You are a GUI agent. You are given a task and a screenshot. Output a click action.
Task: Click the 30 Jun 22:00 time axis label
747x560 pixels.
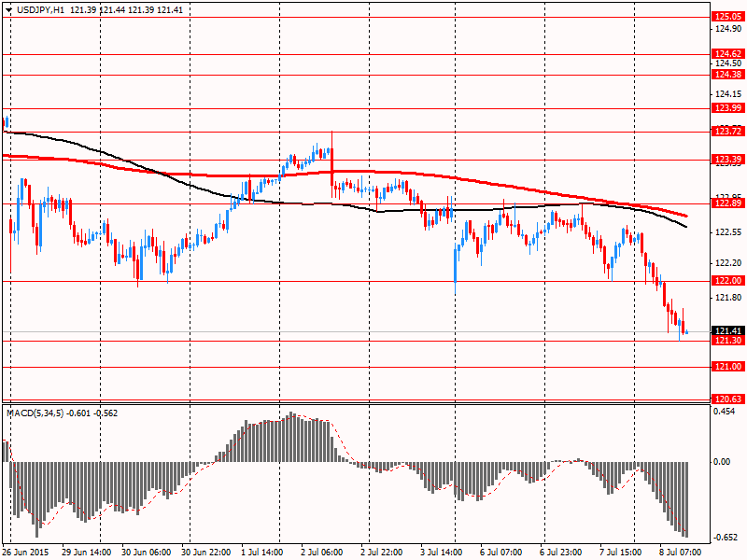tap(205, 553)
